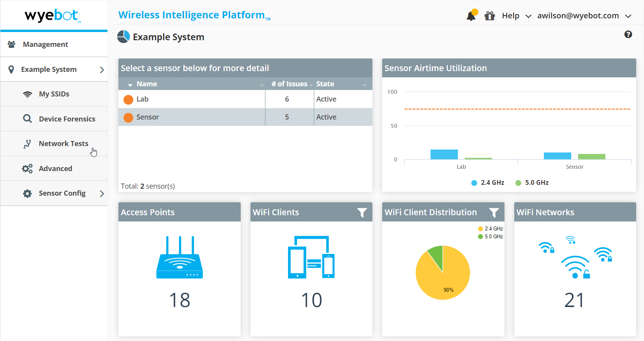This screenshot has width=644, height=341.
Task: Toggle the 5.0 GHz legend in Airtime Utilization
Action: click(x=532, y=183)
